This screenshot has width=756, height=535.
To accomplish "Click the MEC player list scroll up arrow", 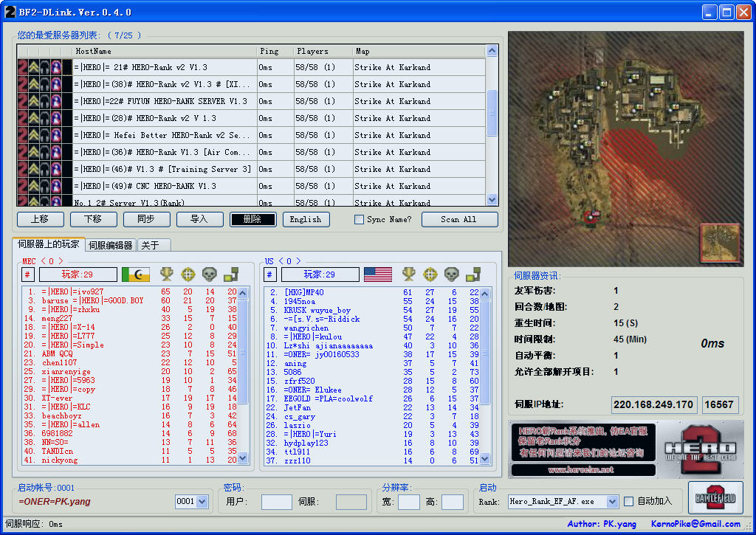I will pyautogui.click(x=243, y=293).
